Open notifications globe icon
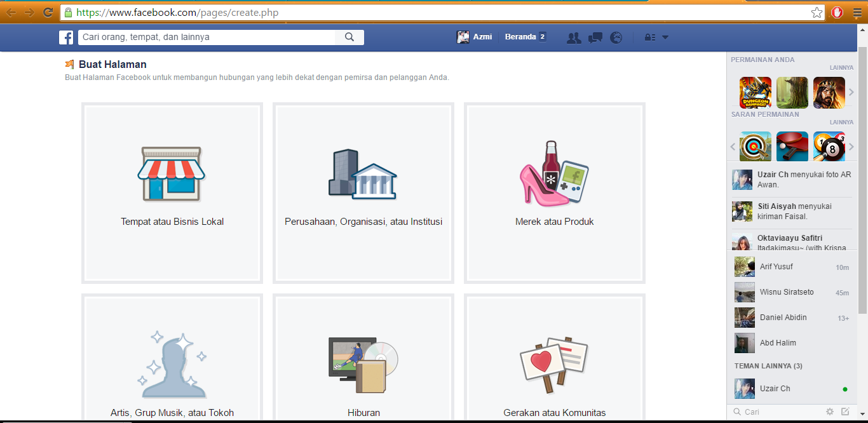The image size is (868, 423). pyautogui.click(x=616, y=37)
